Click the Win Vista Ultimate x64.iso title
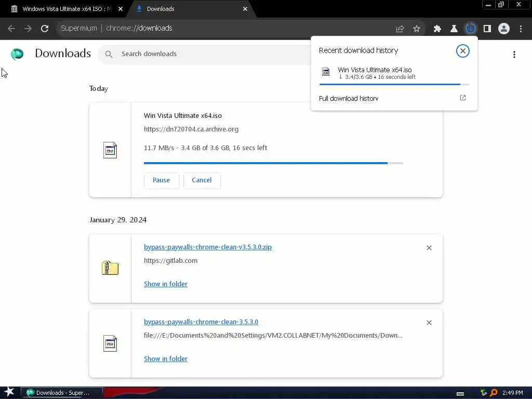Image resolution: width=532 pixels, height=399 pixels. pyautogui.click(x=183, y=116)
